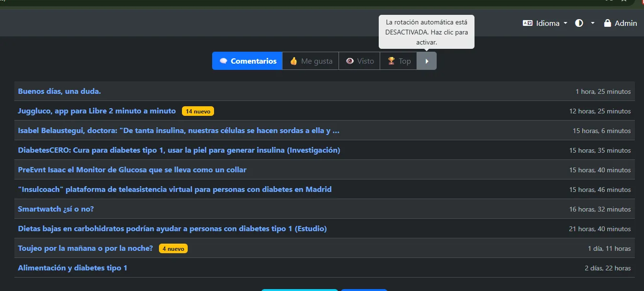
Task: Open the Isabel Belaustegui doctora thread
Action: 179,130
